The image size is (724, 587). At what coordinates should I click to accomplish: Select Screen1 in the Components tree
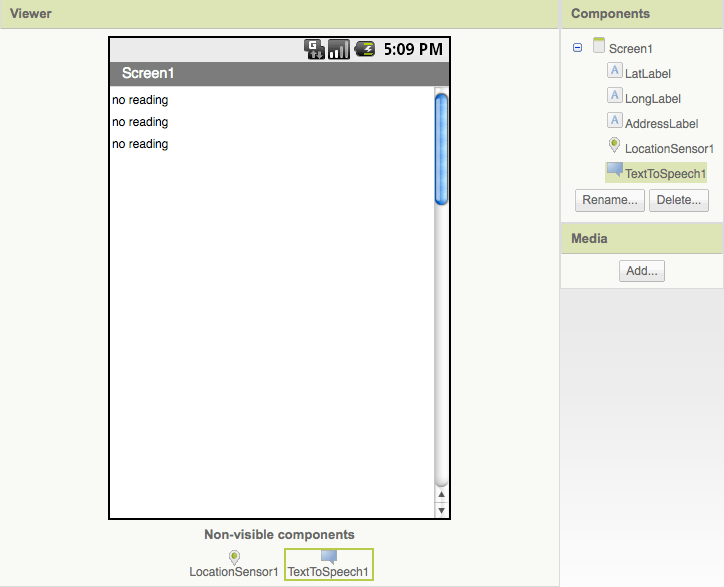click(630, 48)
